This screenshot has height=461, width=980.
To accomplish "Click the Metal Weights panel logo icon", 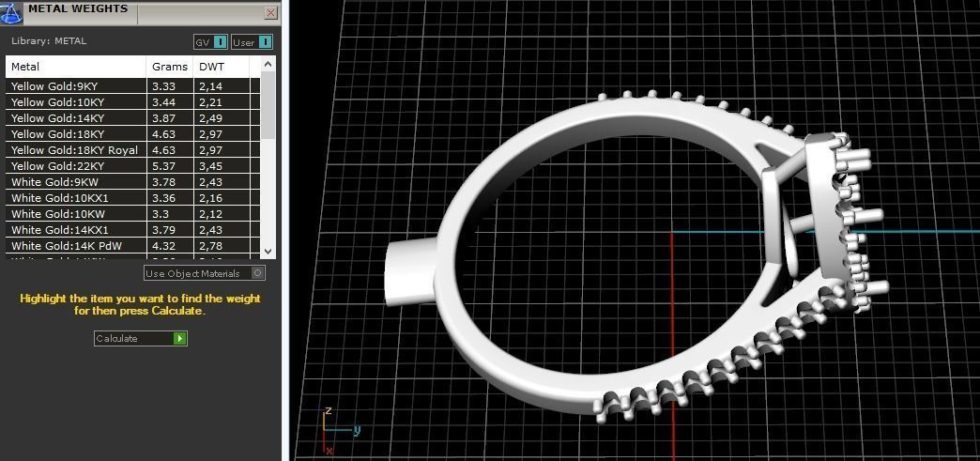I will click(11, 12).
